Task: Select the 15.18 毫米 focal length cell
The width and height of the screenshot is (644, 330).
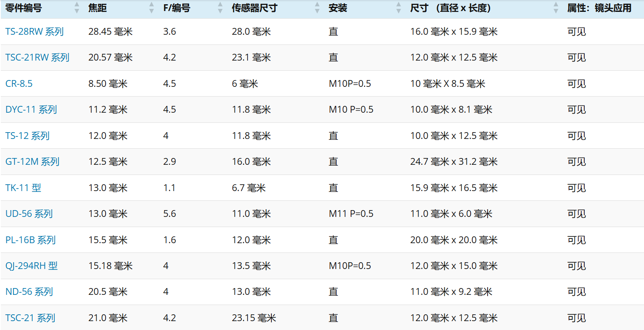Action: tap(110, 266)
